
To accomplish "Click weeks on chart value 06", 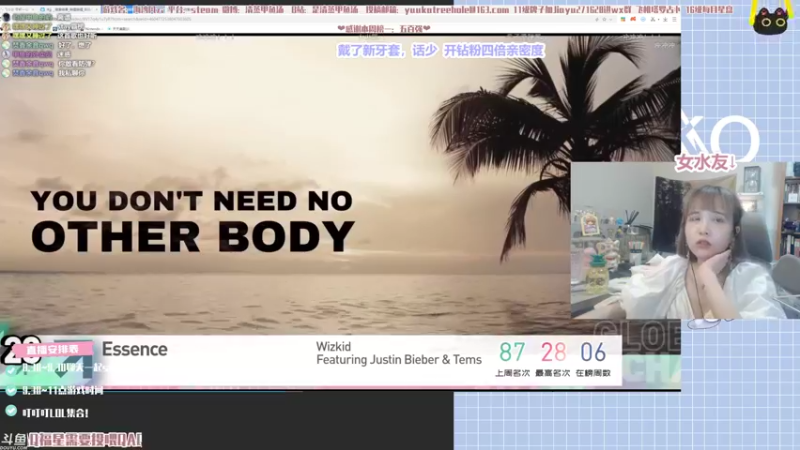I will [x=593, y=352].
